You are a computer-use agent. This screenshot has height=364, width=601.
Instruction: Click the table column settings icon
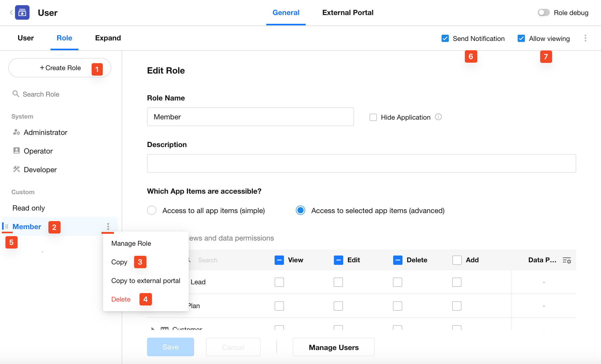click(567, 260)
